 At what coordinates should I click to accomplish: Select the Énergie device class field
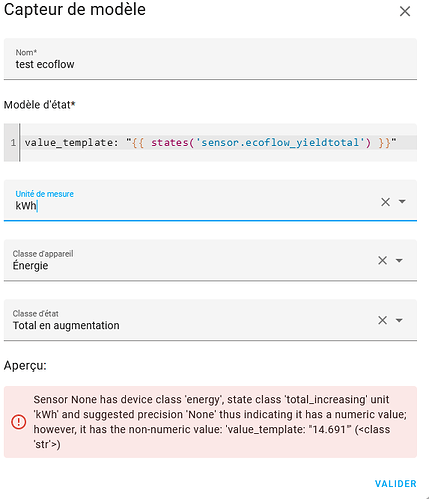coord(190,260)
